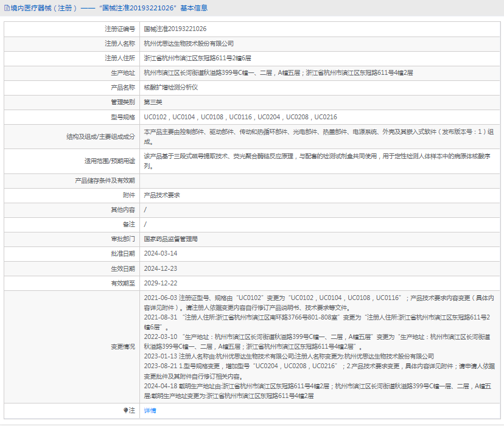Select approval date 2024-03-14
The image size is (504, 426).
[x=161, y=254]
